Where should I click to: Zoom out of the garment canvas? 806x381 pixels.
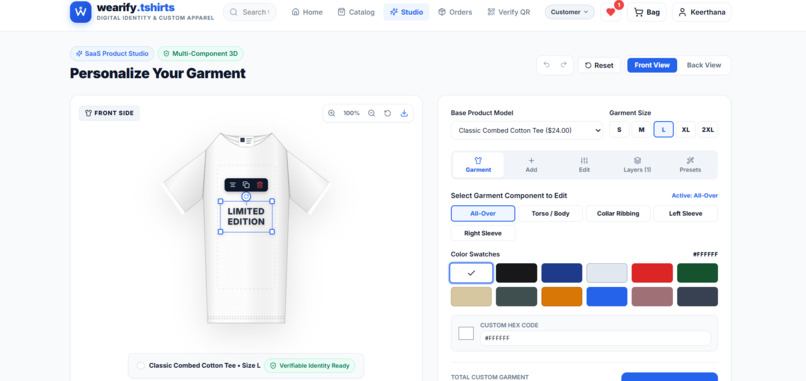[371, 113]
